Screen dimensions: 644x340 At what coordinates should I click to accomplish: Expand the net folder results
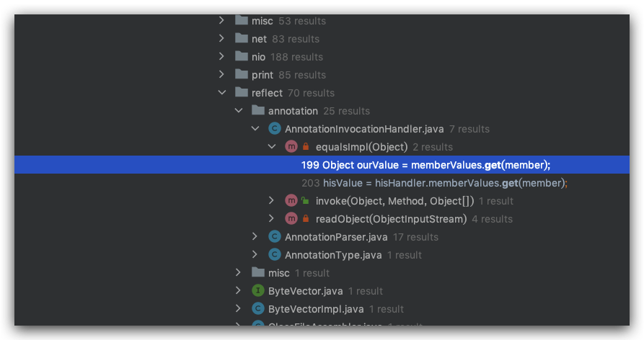pyautogui.click(x=222, y=39)
